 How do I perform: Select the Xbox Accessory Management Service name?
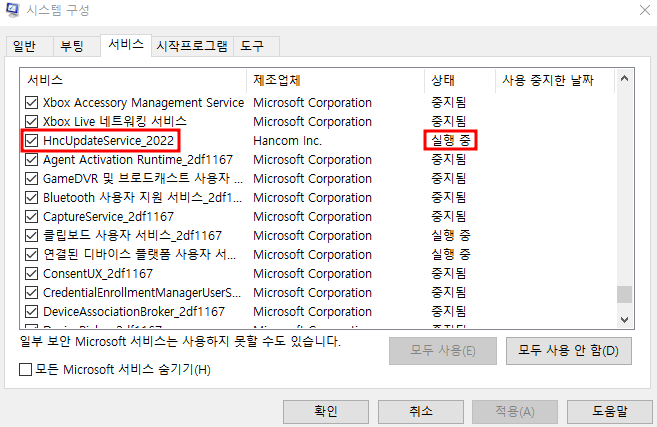[x=143, y=103]
